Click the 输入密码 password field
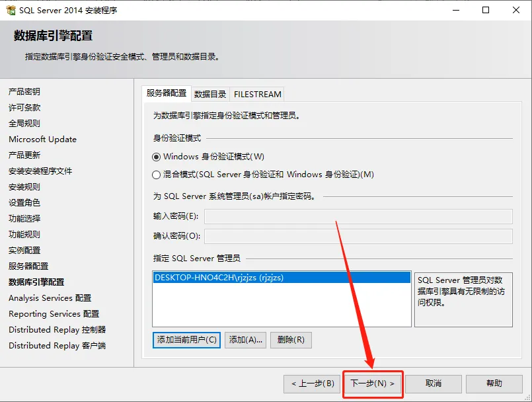The width and height of the screenshot is (532, 402). coord(358,217)
